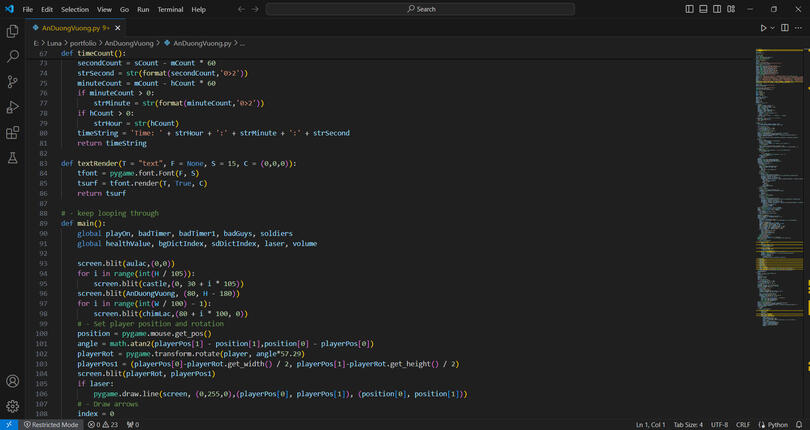This screenshot has height=430, width=810.
Task: Open the Testing flask icon view
Action: click(x=13, y=158)
